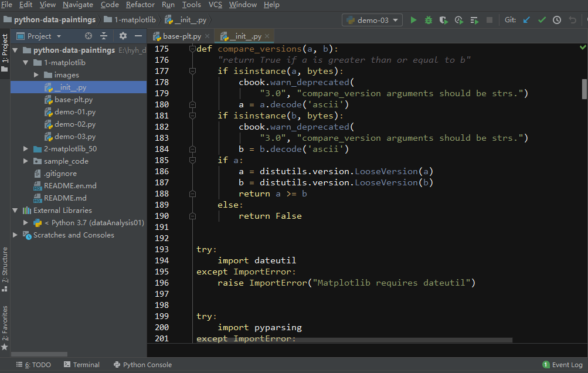Select README.en.md in tree
This screenshot has height=373, width=588.
tap(70, 186)
